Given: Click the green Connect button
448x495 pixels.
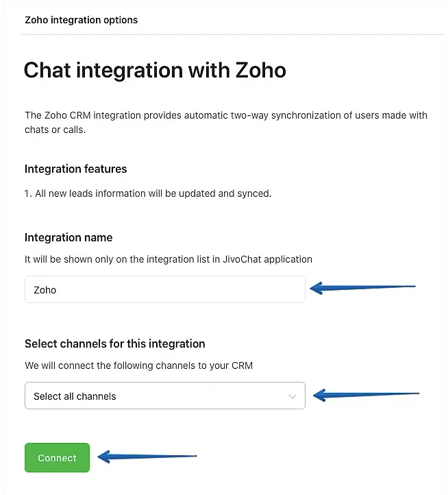Looking at the screenshot, I should (x=57, y=457).
